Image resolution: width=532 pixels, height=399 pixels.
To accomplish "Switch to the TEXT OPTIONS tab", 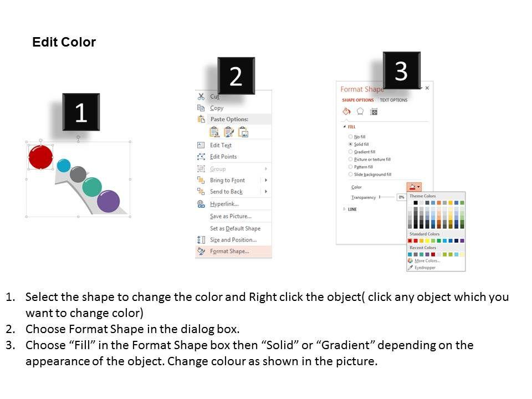I will click(393, 100).
